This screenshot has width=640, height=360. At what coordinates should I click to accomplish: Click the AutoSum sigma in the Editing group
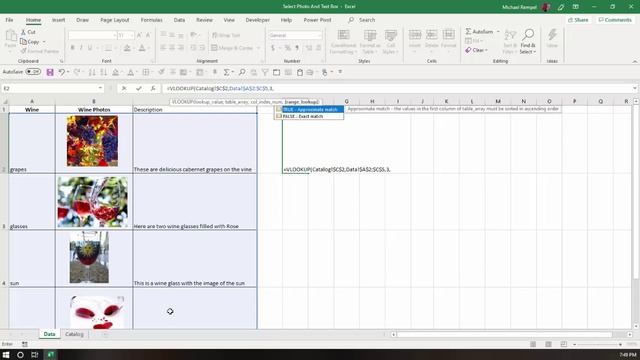coord(469,31)
